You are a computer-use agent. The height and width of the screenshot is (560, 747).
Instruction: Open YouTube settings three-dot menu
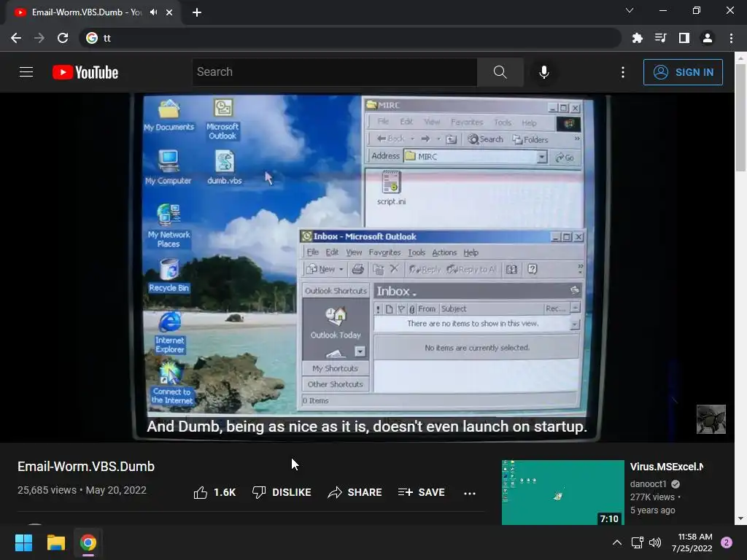pos(623,72)
